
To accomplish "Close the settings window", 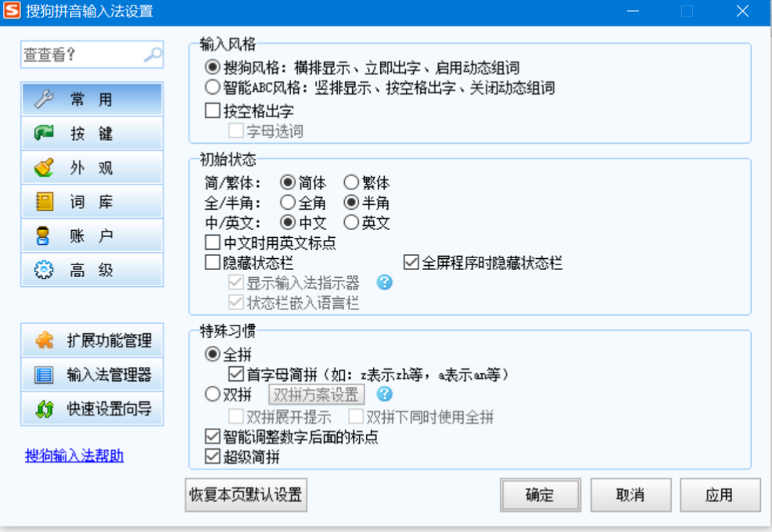I will coord(742,11).
